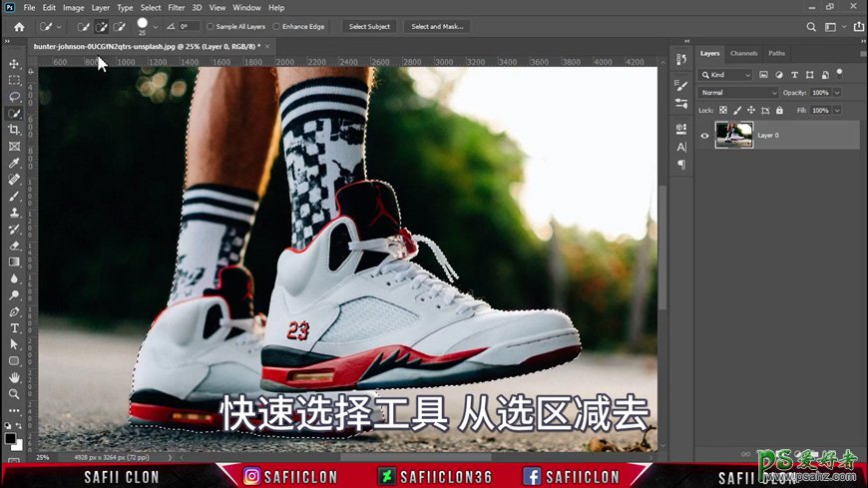Choose the Add to Selection mode

102,27
